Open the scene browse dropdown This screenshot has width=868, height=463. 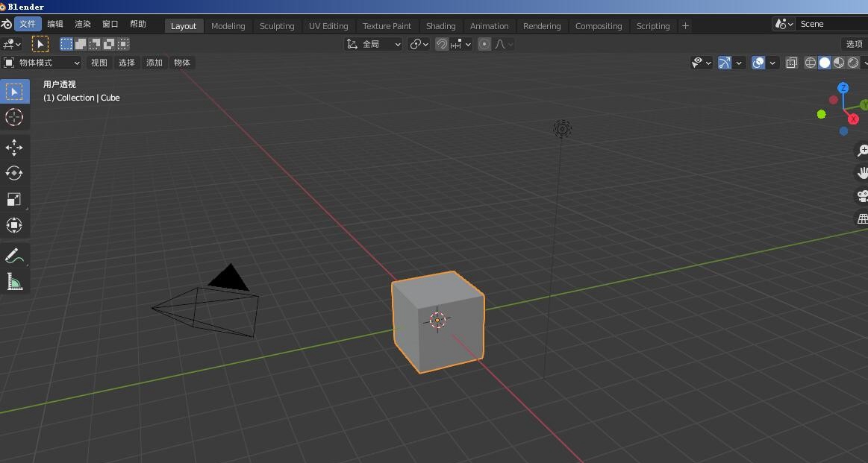pyautogui.click(x=784, y=25)
